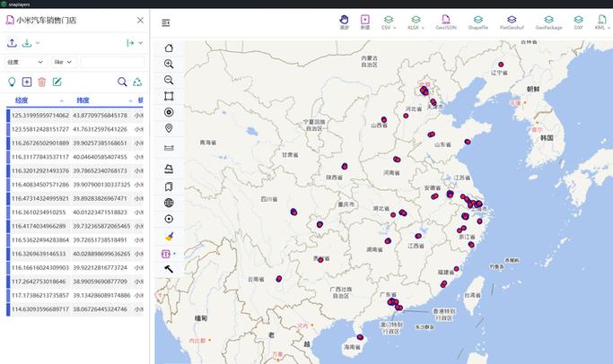Click the search magnifier icon in table panel
The height and width of the screenshot is (364, 613).
pyautogui.click(x=122, y=82)
